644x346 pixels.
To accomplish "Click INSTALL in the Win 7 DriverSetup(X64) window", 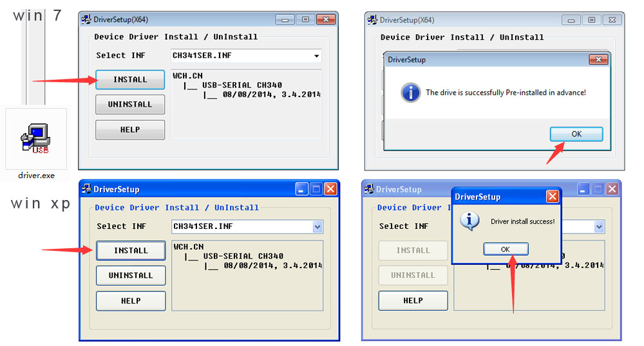I will coord(130,80).
